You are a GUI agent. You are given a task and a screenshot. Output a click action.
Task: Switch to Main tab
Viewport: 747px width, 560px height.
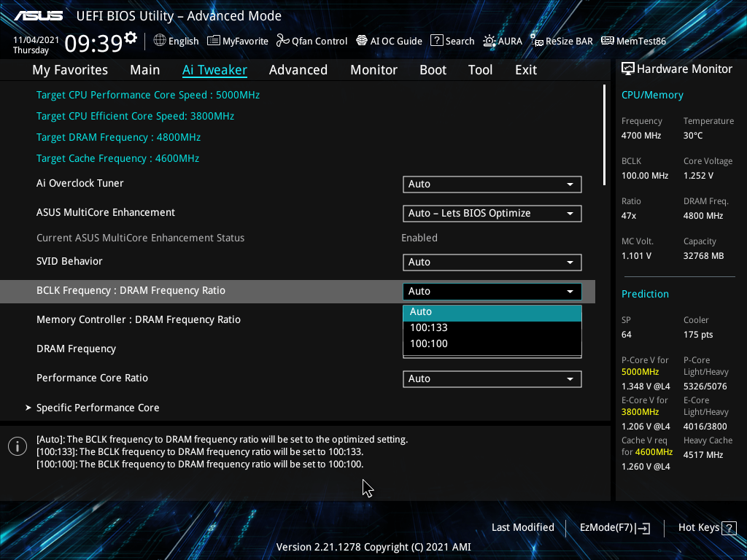point(145,70)
